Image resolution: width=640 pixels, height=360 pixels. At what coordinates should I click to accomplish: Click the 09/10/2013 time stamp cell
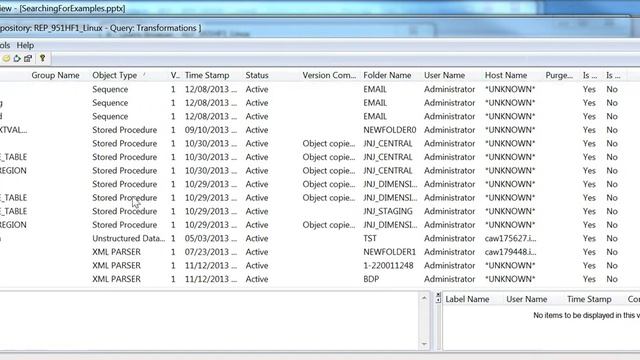coord(211,130)
